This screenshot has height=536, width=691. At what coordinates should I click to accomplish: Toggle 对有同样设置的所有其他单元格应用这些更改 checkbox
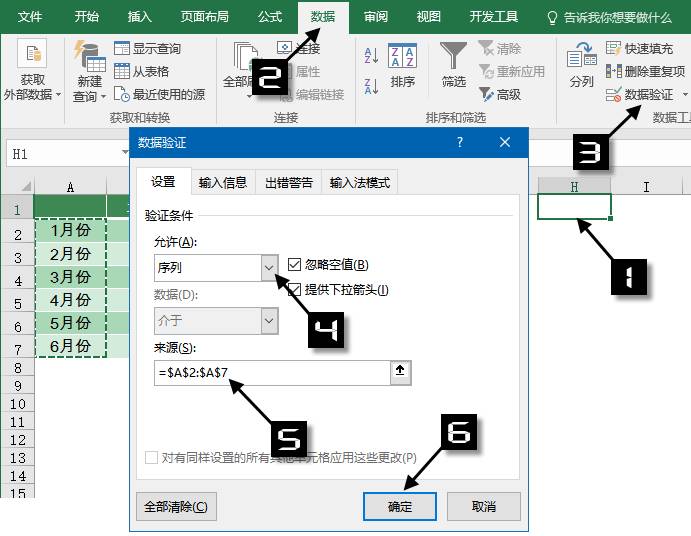(x=151, y=458)
